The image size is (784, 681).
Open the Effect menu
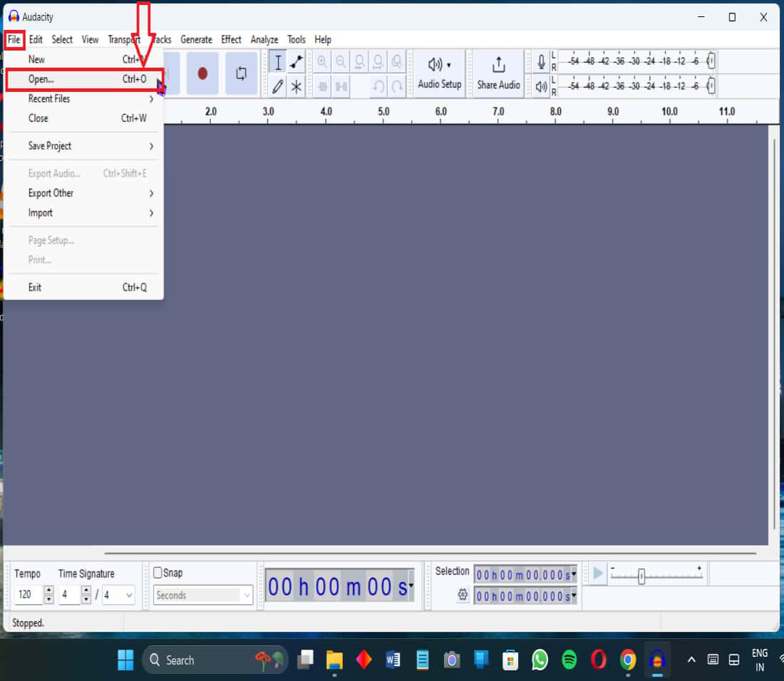coord(231,39)
